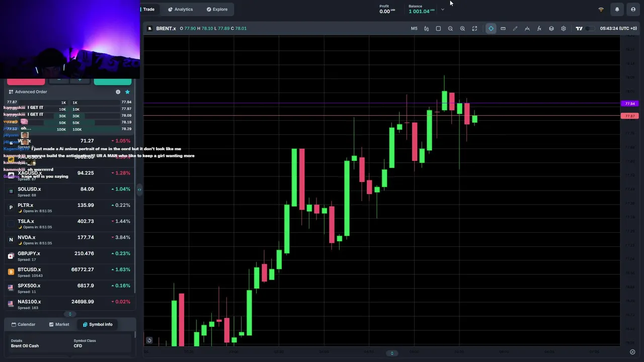Zoom out the chart with minus magnifier
The image size is (644, 362).
pyautogui.click(x=450, y=29)
